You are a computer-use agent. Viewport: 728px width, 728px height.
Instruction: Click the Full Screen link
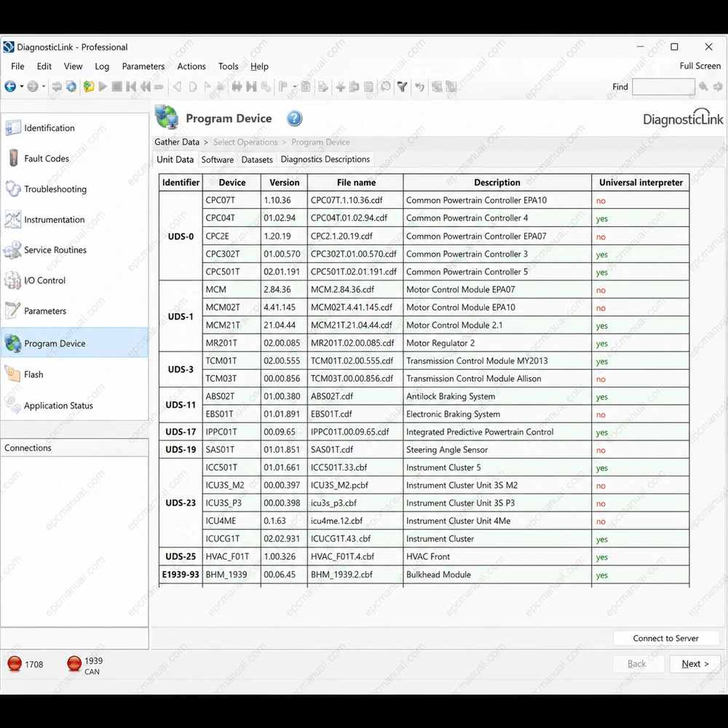(700, 66)
